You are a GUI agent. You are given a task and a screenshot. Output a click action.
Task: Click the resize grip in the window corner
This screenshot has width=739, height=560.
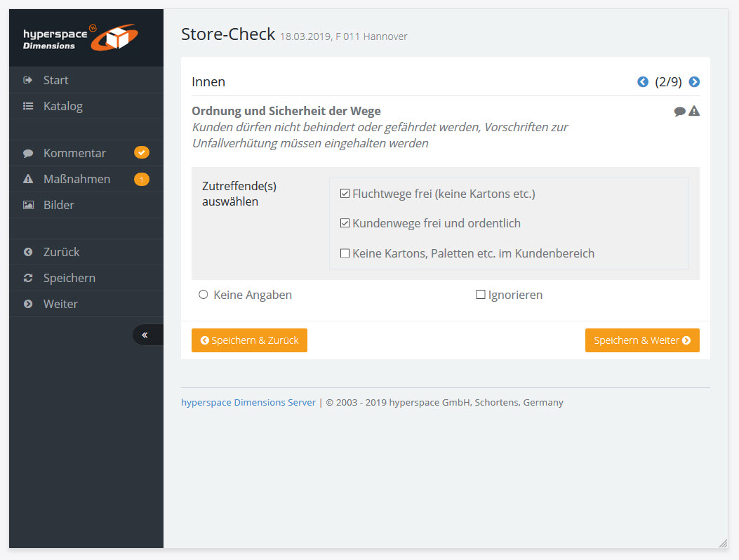coord(723,543)
